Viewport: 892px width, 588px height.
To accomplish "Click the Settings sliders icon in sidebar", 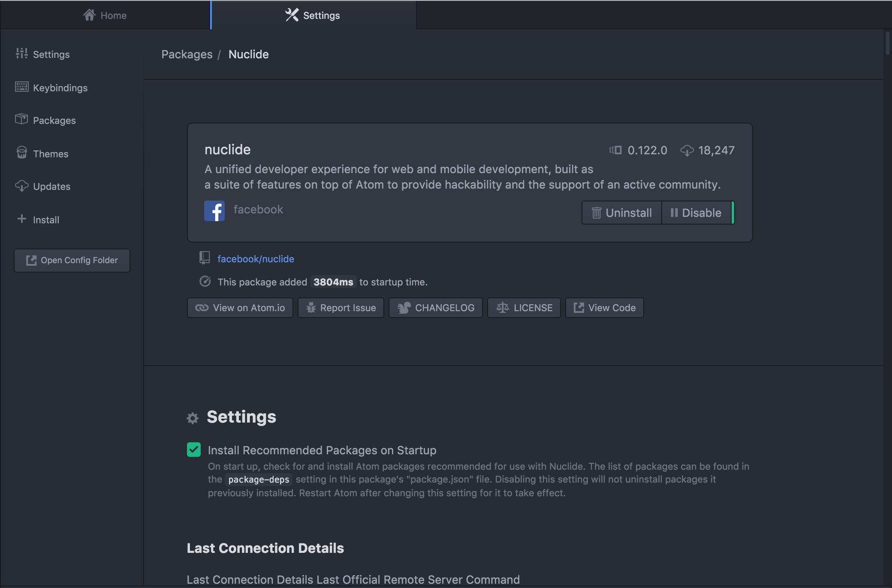I will point(21,54).
